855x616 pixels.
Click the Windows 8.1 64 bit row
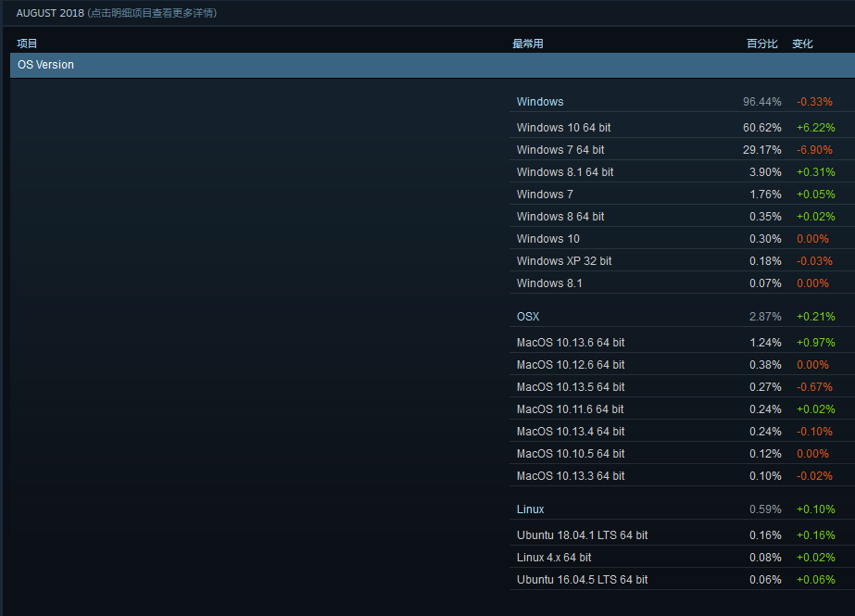(565, 172)
